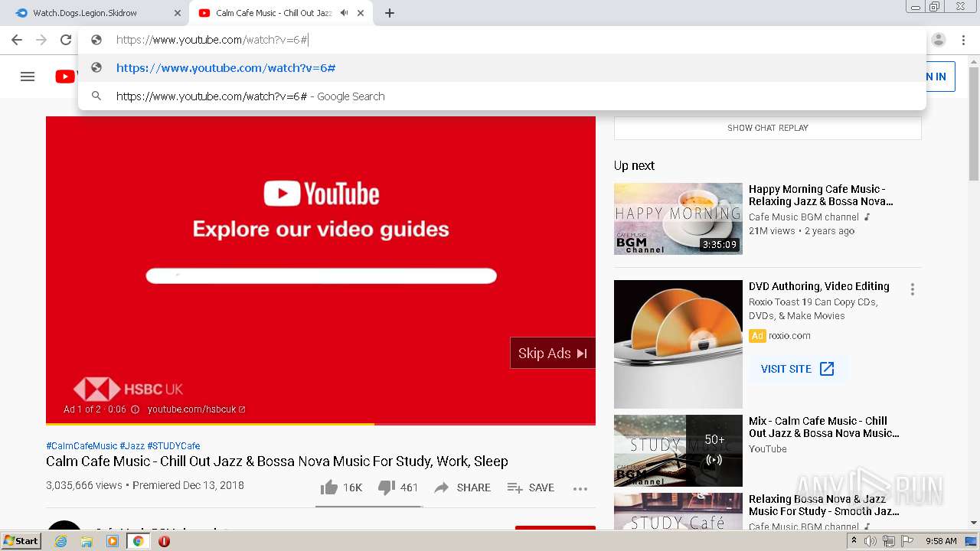Screen dimensions: 980x551
Task: Click the YouTube logo in header
Action: tap(65, 77)
